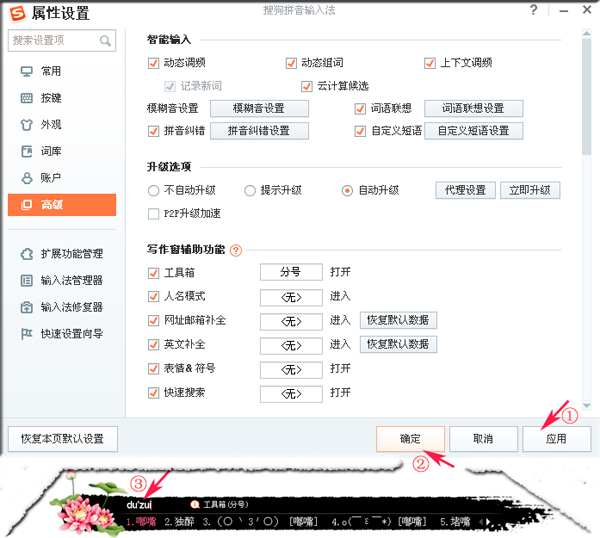Toggle 拼音纠错 checkbox
Image resolution: width=600 pixels, height=538 pixels.
click(153, 131)
